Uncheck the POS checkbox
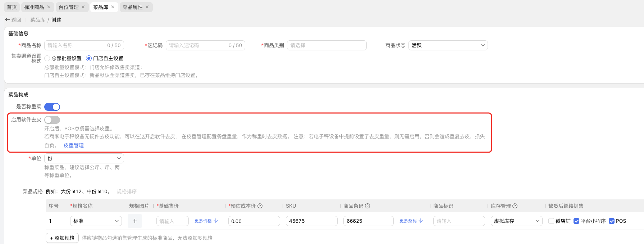The height and width of the screenshot is (244, 644). point(612,221)
